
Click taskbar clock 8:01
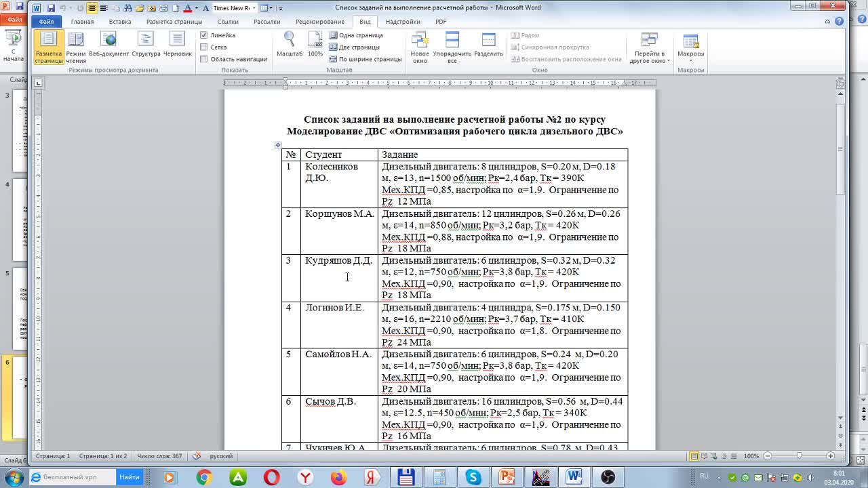[839, 473]
